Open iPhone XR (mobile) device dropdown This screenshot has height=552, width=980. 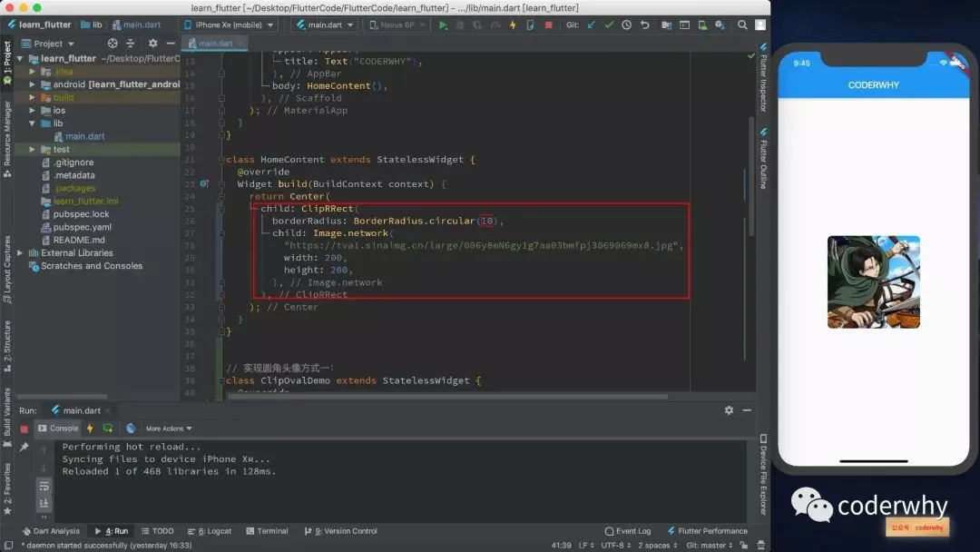coord(229,25)
